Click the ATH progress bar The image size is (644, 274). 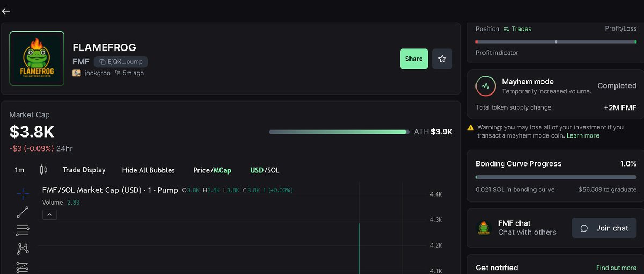pos(339,132)
